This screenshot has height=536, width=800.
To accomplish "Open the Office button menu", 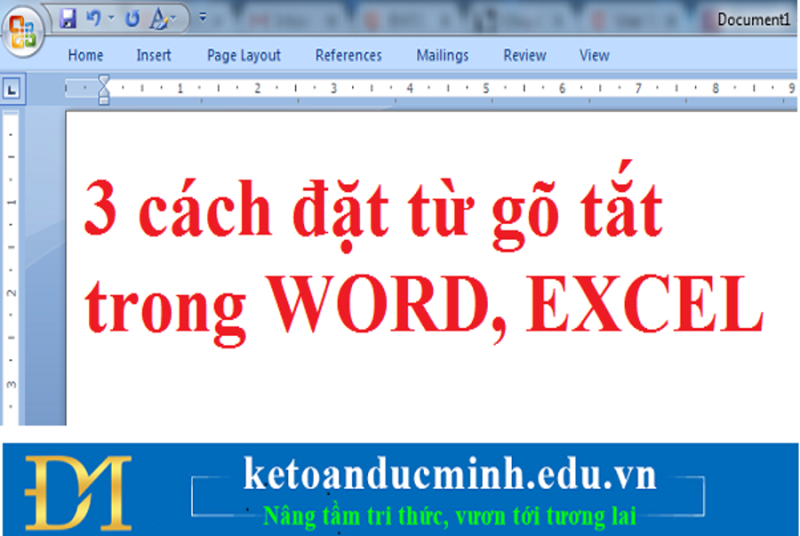I will click(23, 32).
